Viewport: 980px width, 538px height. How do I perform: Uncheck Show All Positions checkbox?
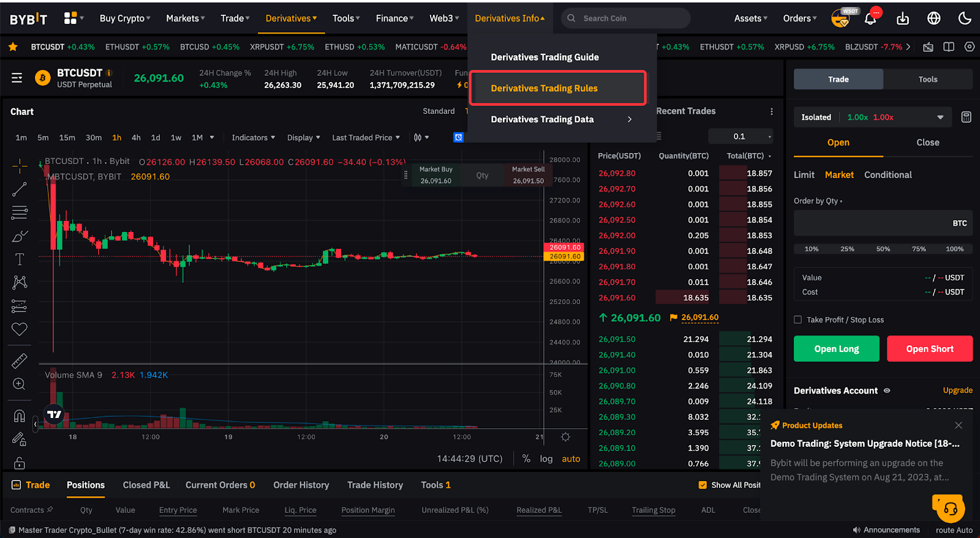click(703, 485)
